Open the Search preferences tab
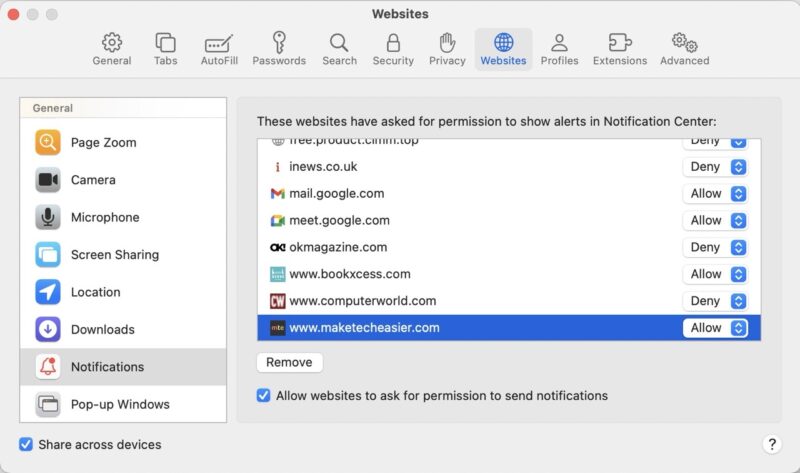Viewport: 800px width, 473px height. pyautogui.click(x=339, y=49)
